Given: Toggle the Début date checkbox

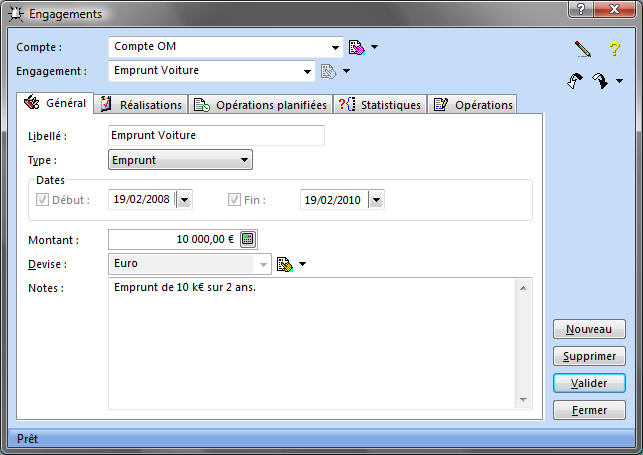Looking at the screenshot, I should point(42,200).
